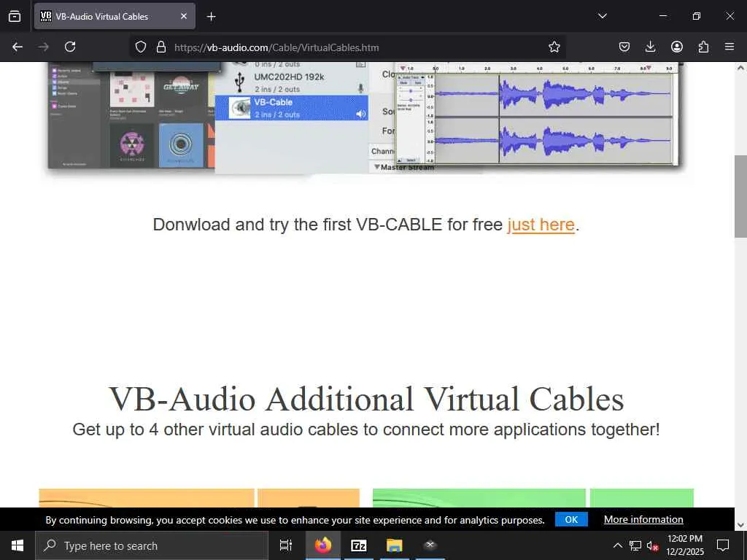
Task: Click the orange product card below heading
Action: click(199, 498)
